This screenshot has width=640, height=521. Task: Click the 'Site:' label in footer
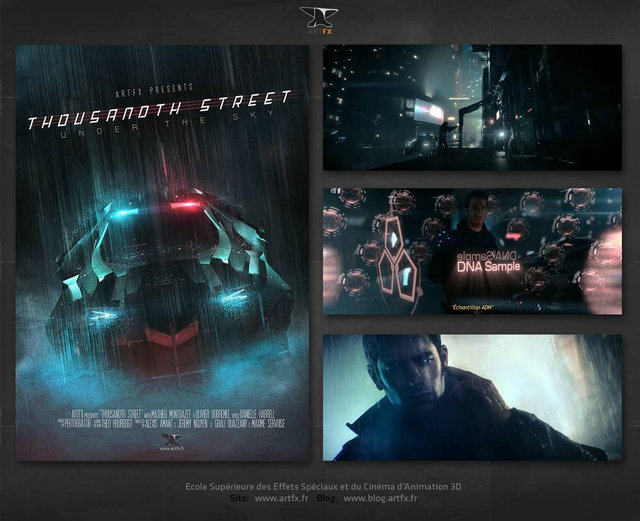tap(239, 498)
